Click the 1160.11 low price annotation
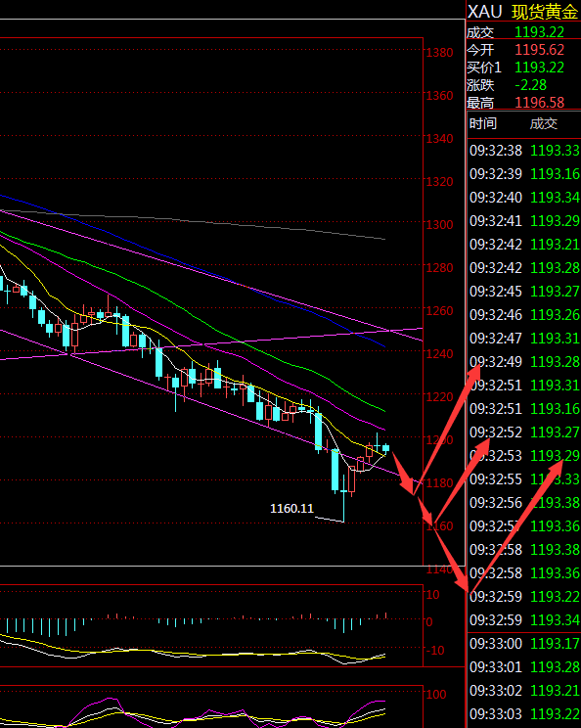 [291, 509]
